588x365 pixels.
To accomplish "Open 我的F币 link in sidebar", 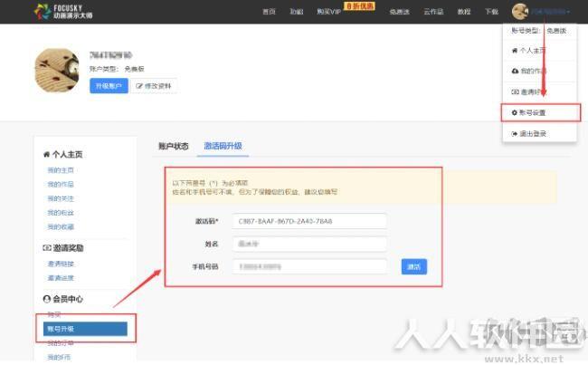I will [59, 357].
